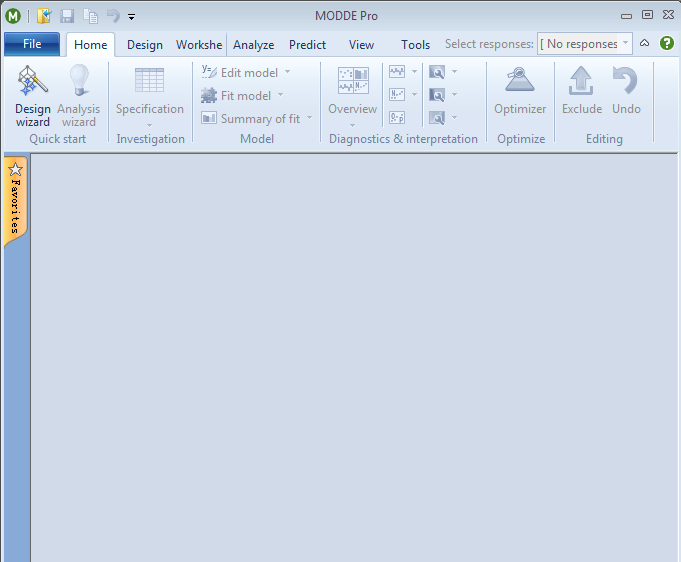Expand dropdown beside the top magnifier icon
This screenshot has width=681, height=562.
click(454, 71)
